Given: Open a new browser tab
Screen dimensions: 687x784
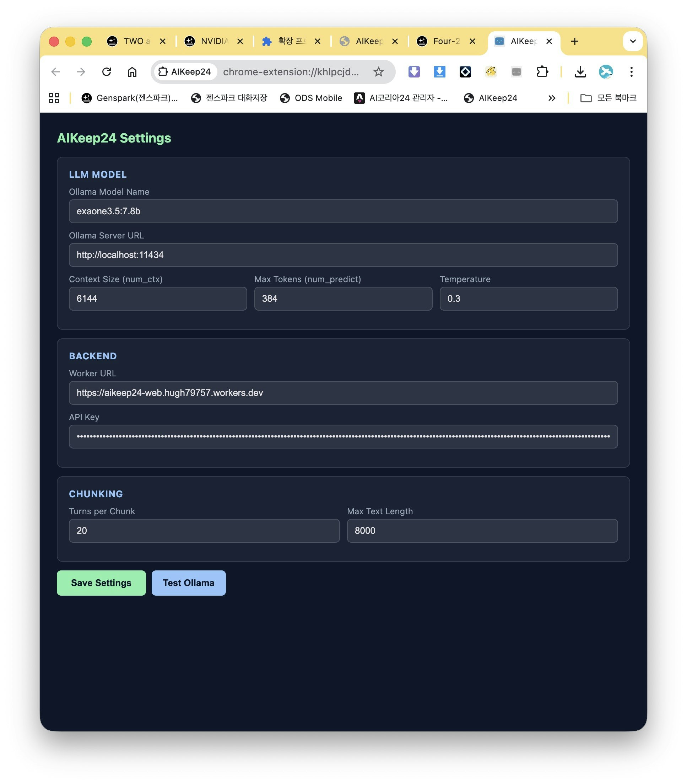Looking at the screenshot, I should coord(574,41).
